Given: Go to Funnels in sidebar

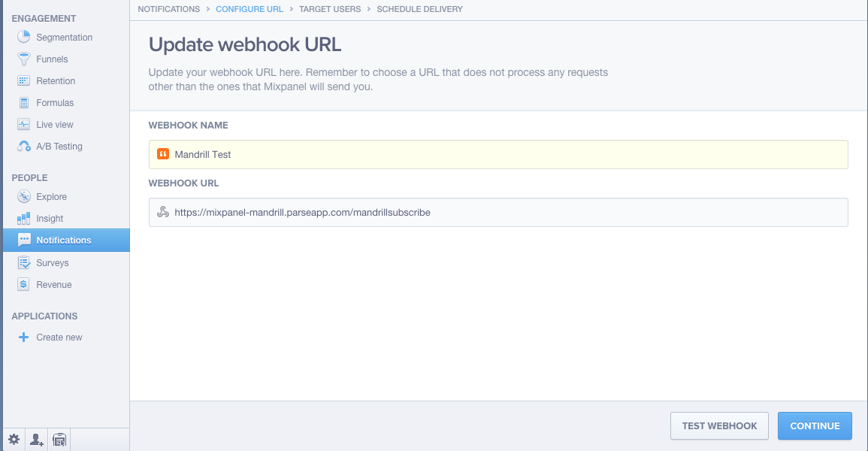Looking at the screenshot, I should pyautogui.click(x=52, y=59).
